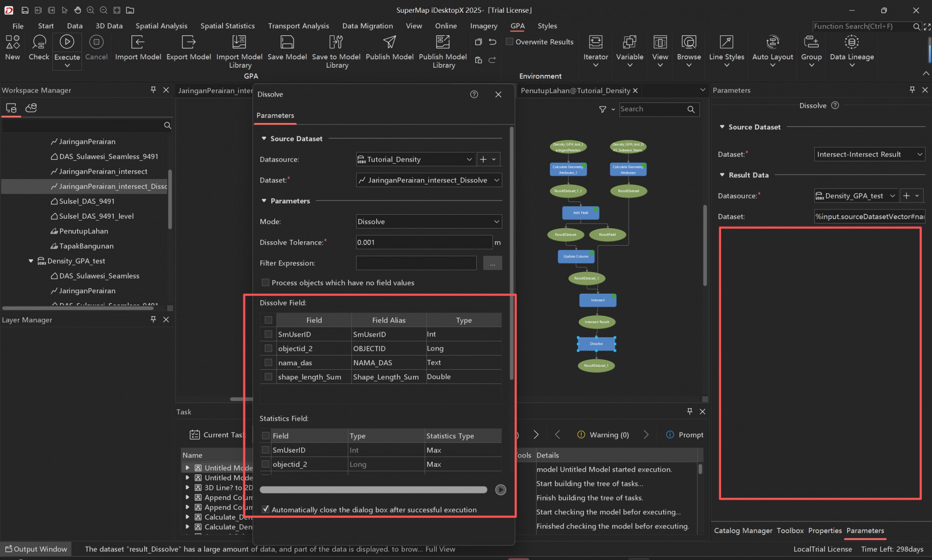Open the Spatial Analysis menu
Viewport: 932px width, 560px height.
click(161, 26)
